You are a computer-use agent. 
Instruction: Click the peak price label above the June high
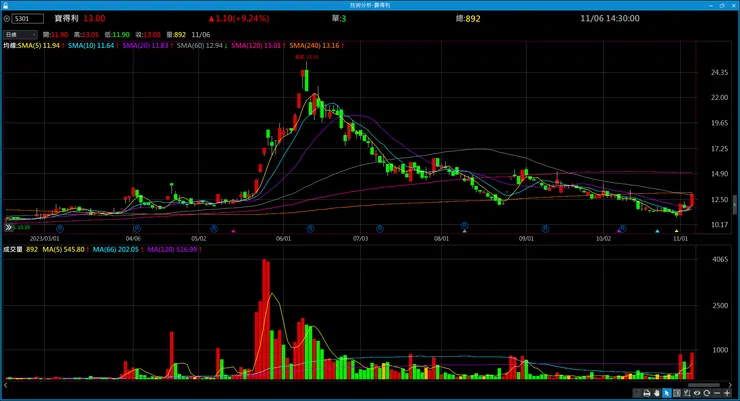[307, 57]
